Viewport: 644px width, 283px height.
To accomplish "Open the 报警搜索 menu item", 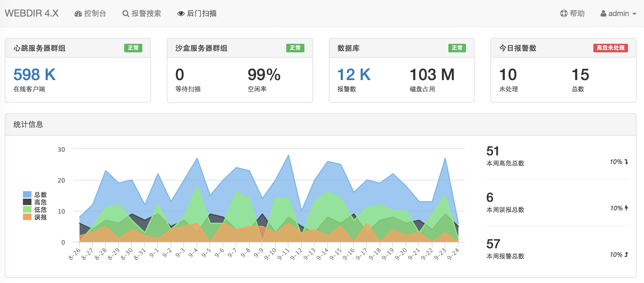I will click(x=146, y=14).
